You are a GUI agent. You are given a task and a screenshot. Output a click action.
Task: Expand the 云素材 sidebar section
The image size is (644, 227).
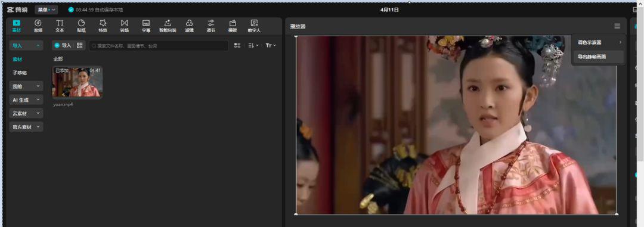26,113
